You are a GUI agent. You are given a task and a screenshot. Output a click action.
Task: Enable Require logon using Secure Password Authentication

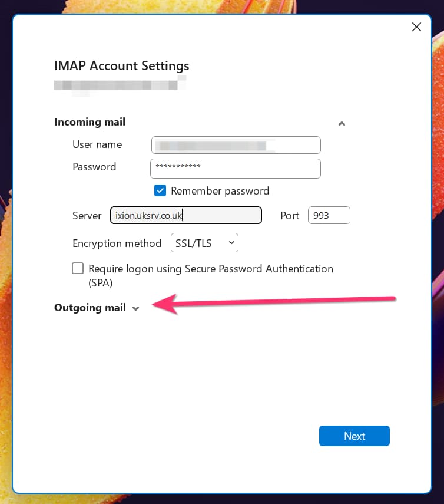click(78, 268)
